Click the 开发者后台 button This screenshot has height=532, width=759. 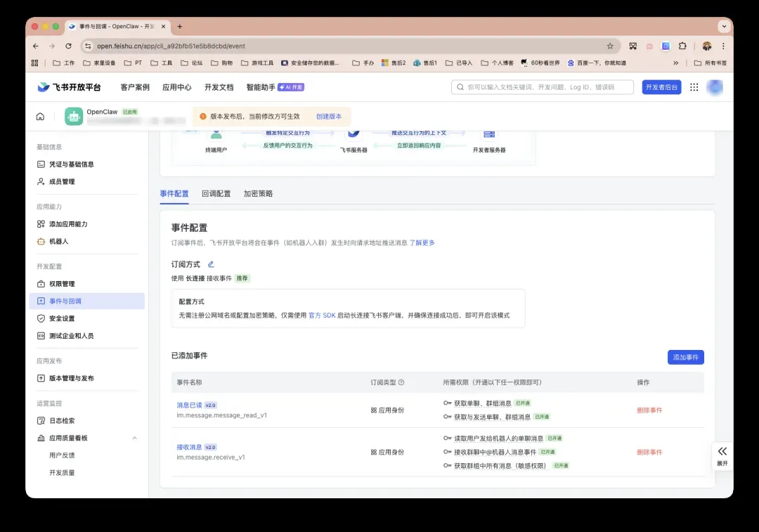661,87
